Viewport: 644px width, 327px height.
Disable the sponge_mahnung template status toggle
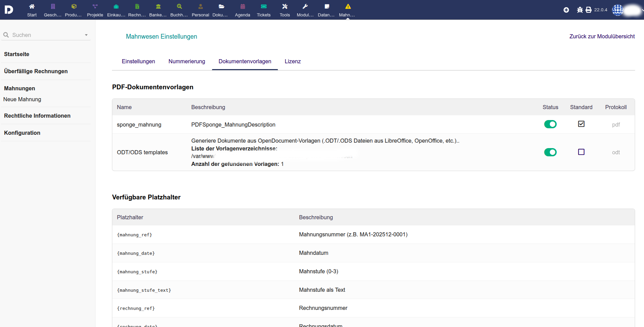click(x=550, y=124)
